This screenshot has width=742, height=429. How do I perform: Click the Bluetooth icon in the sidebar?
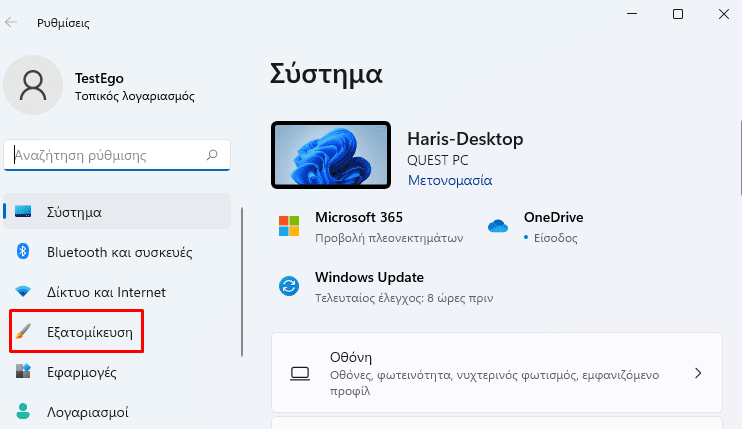coord(23,251)
